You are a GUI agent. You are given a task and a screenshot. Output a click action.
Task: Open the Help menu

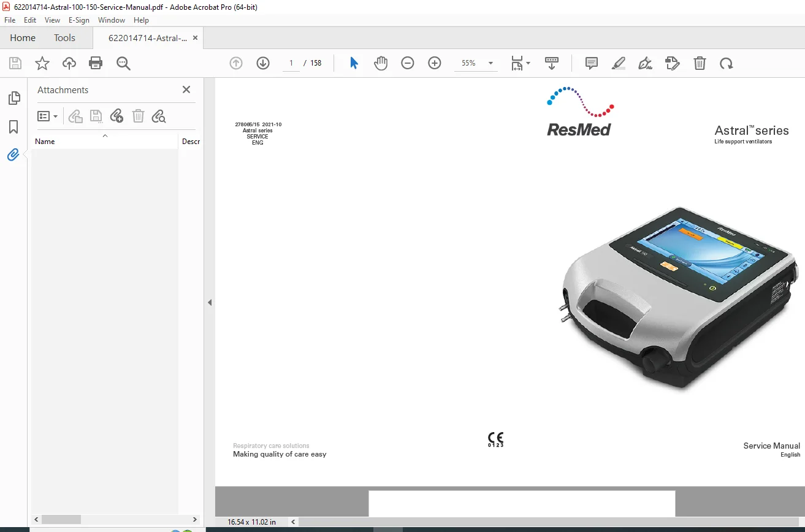142,20
